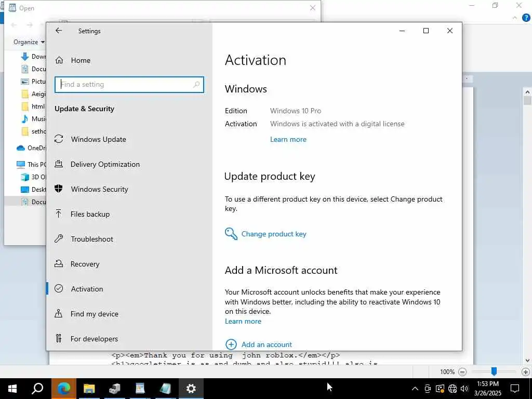
Task: Open Files backup settings
Action: tap(90, 214)
